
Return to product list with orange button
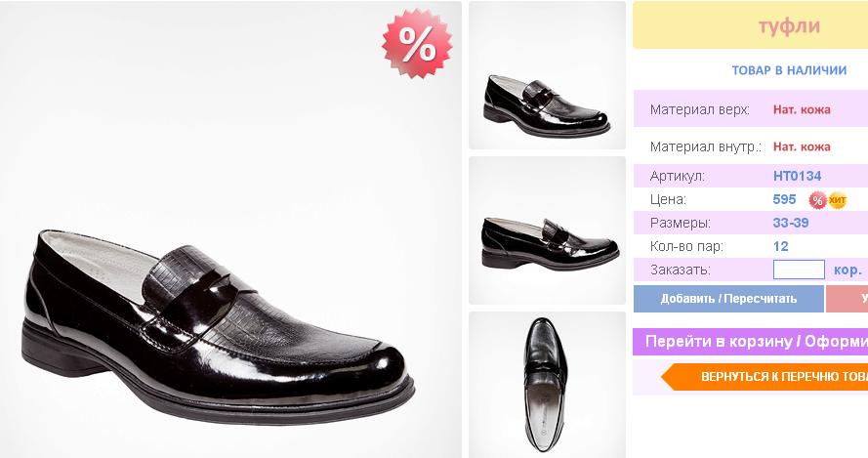771,376
